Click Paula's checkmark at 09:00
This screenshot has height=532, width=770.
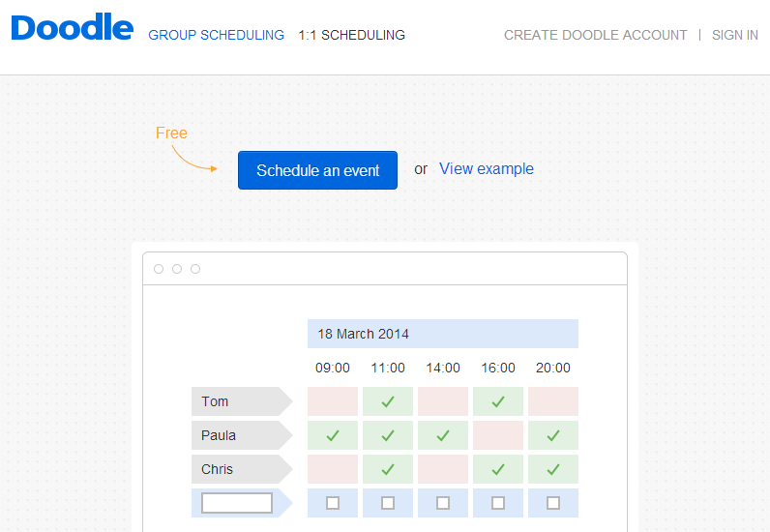[x=333, y=435]
